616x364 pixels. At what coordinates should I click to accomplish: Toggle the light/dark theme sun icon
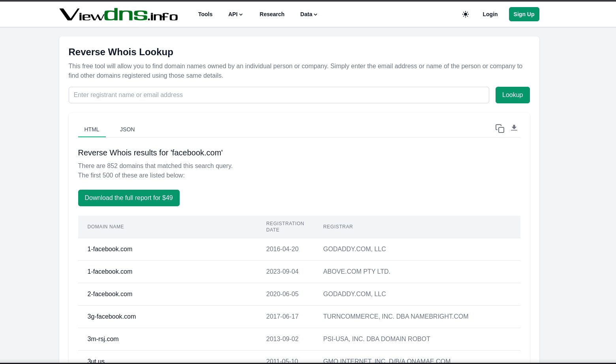point(466,14)
